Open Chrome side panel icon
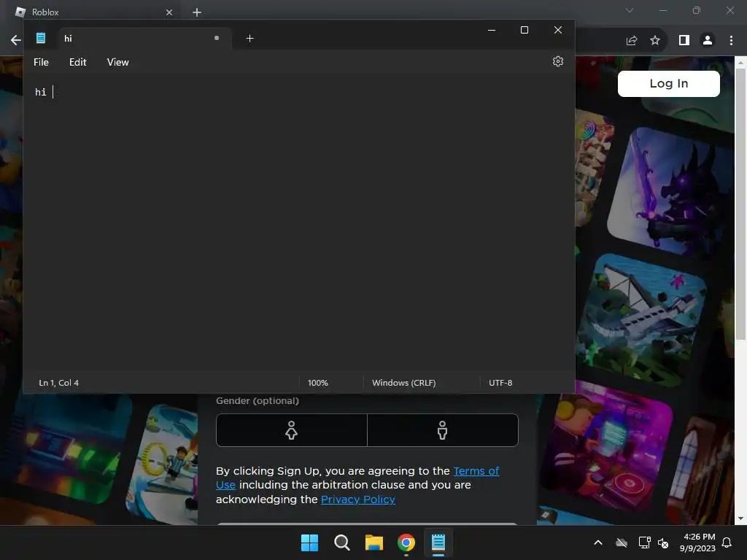 pos(684,41)
